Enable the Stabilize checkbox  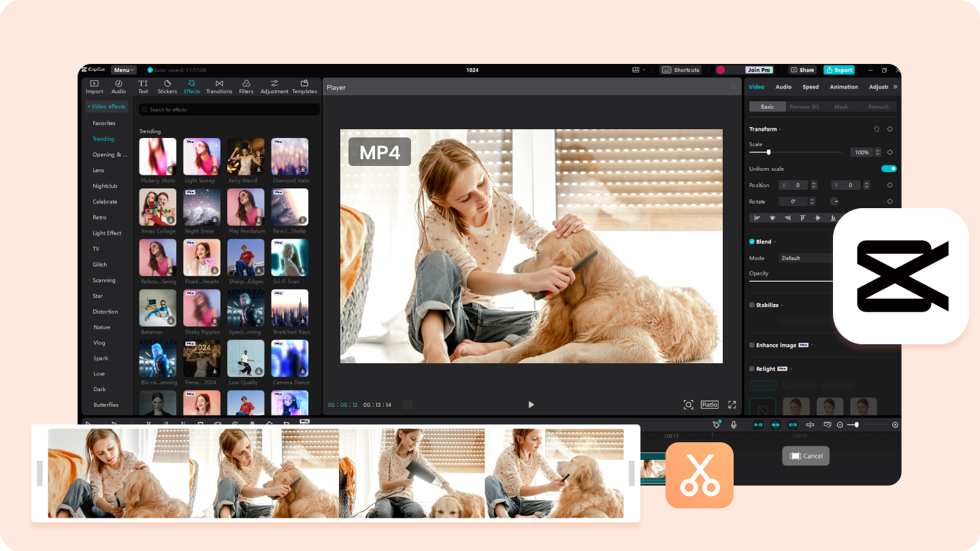pyautogui.click(x=752, y=305)
